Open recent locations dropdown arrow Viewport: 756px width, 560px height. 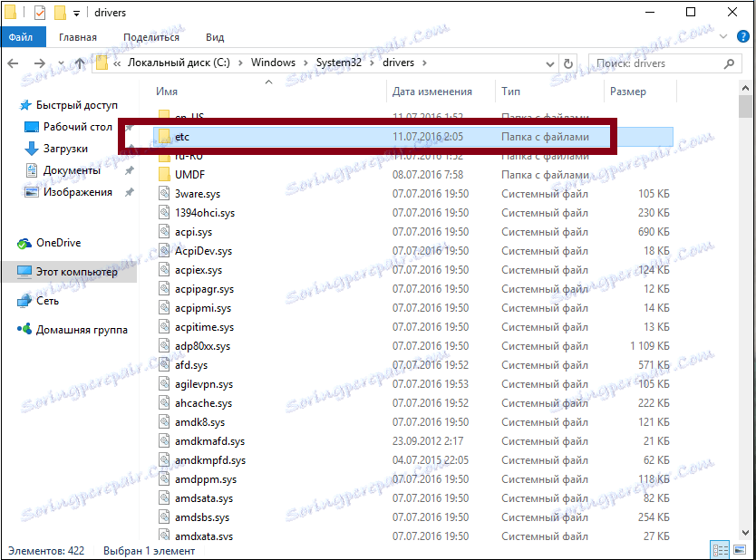(x=61, y=63)
